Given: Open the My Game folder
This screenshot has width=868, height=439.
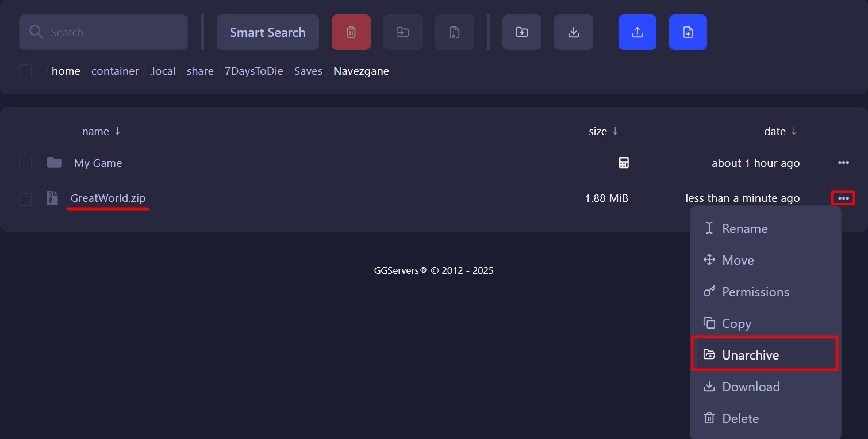Looking at the screenshot, I should pos(98,163).
